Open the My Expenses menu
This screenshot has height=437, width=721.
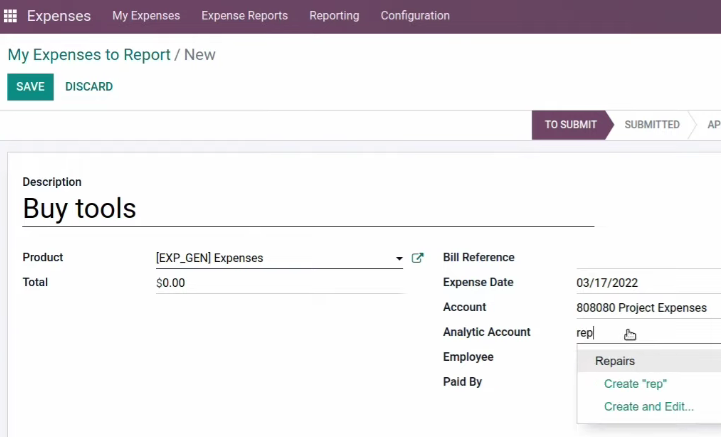[146, 16]
